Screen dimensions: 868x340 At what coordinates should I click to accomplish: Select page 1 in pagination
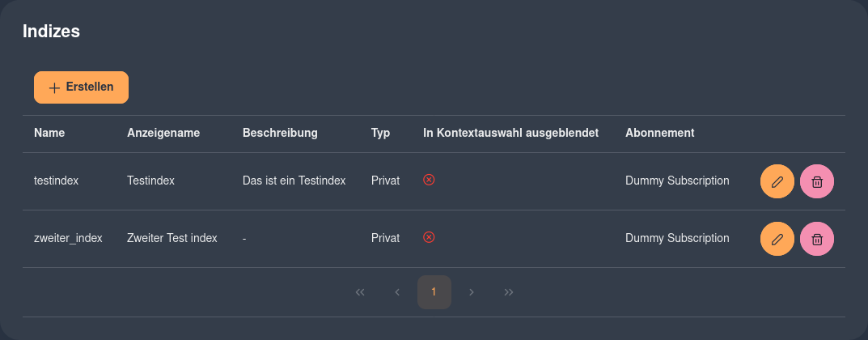(x=434, y=291)
